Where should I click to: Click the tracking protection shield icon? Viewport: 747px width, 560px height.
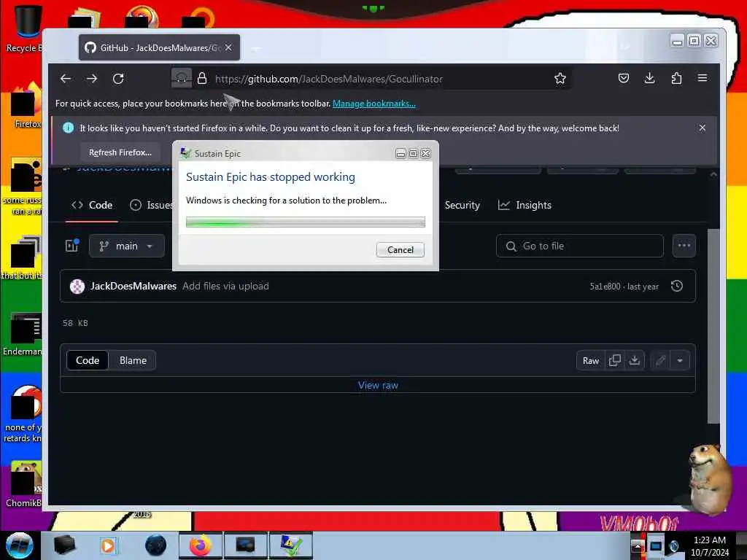(x=182, y=79)
